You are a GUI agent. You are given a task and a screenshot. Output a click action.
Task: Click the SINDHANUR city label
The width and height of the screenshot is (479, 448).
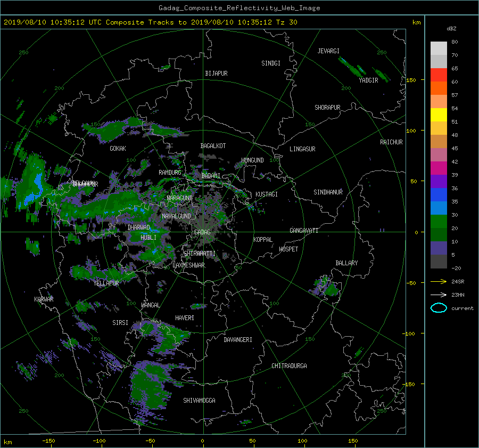[x=328, y=192]
